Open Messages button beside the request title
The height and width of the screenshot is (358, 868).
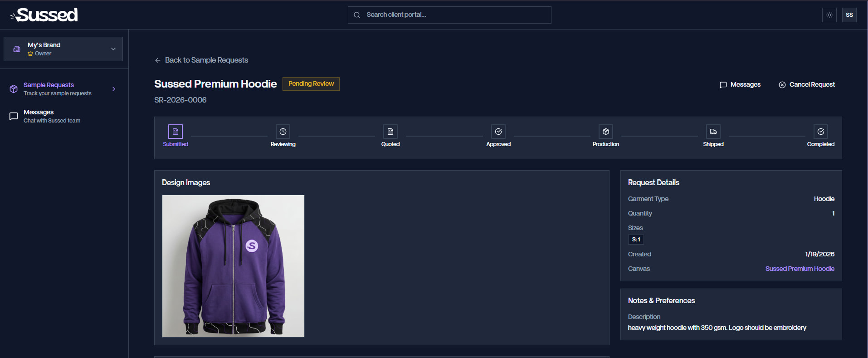tap(740, 84)
